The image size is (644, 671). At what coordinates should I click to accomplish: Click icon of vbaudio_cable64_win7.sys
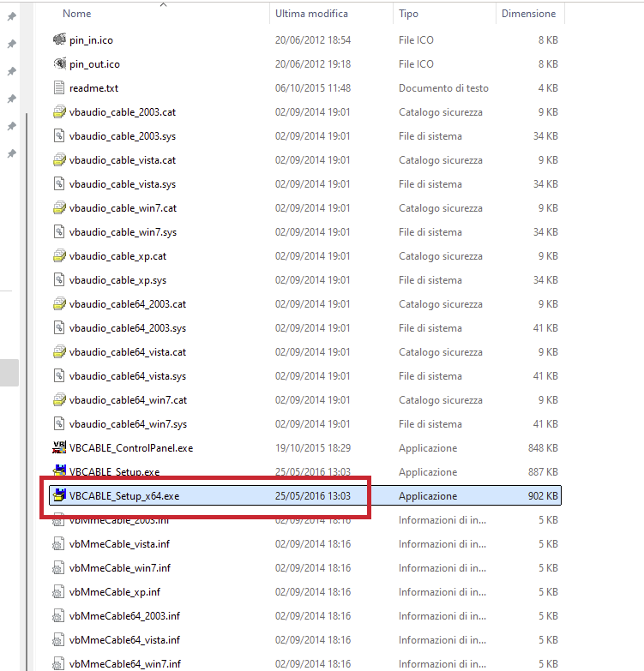[x=59, y=422]
